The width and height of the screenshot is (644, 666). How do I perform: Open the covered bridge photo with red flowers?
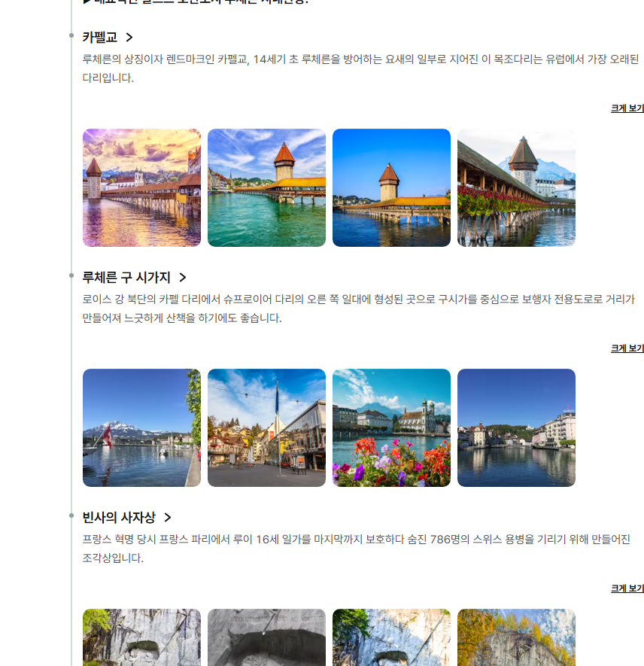516,187
